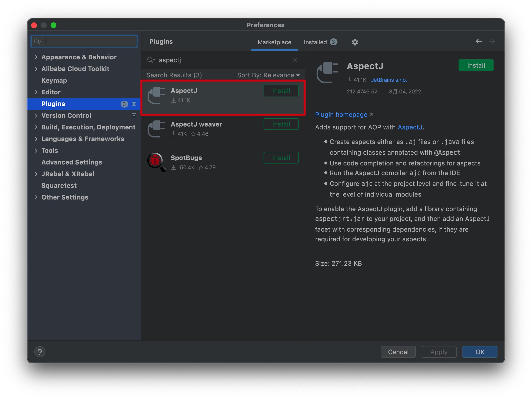This screenshot has height=399, width=532.
Task: Click the back navigation arrow
Action: (x=479, y=41)
